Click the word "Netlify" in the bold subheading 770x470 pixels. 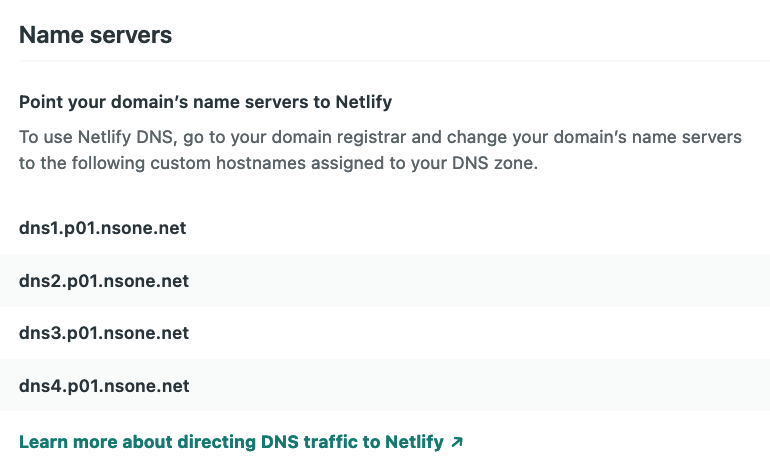point(363,102)
